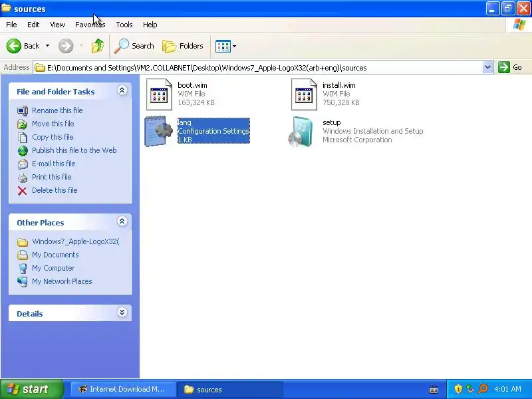Viewport: 532px width, 399px height.
Task: Click Move this file link
Action: (53, 124)
